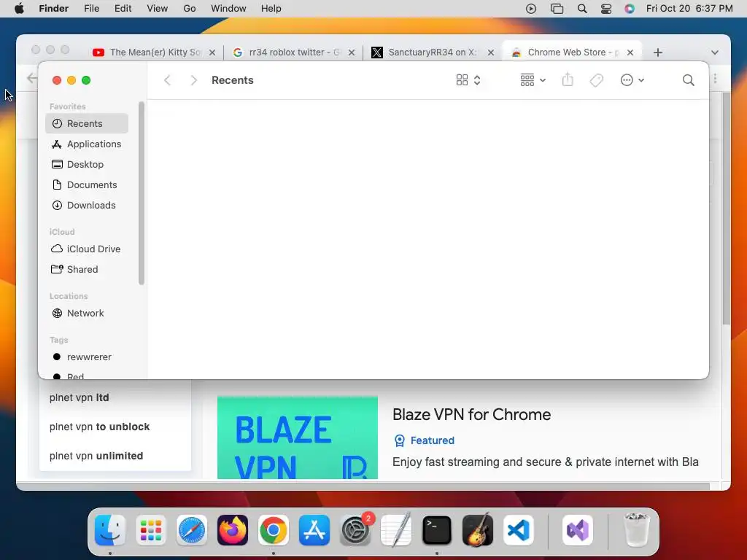Open Trash from the Dock

pyautogui.click(x=637, y=530)
